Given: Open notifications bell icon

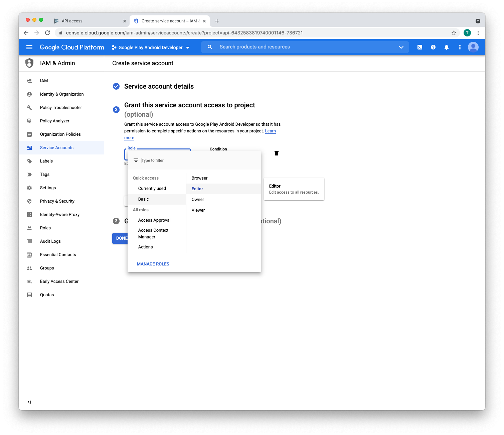Looking at the screenshot, I should coord(447,47).
